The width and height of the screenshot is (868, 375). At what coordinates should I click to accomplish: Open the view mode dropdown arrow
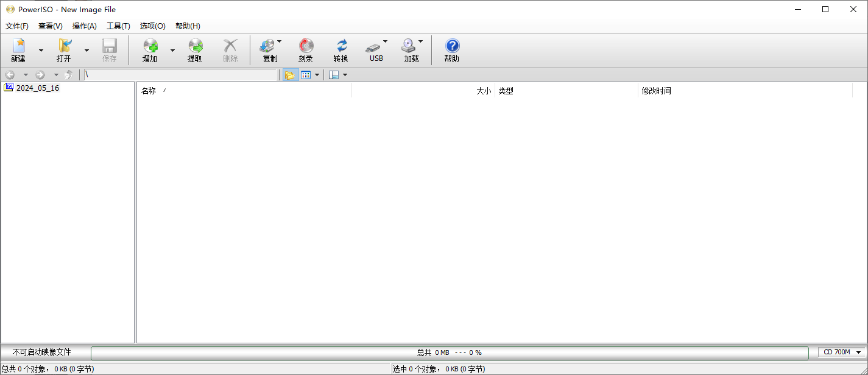[317, 75]
